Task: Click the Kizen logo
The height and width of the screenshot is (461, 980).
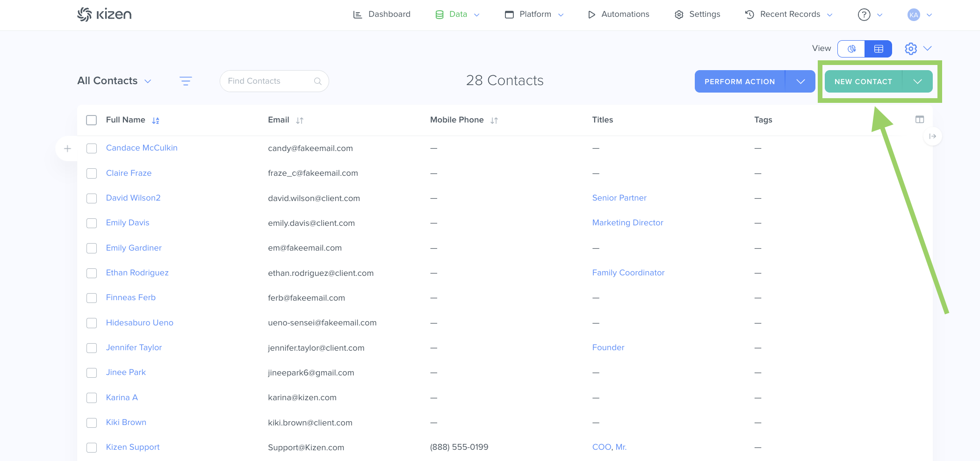Action: pos(104,14)
